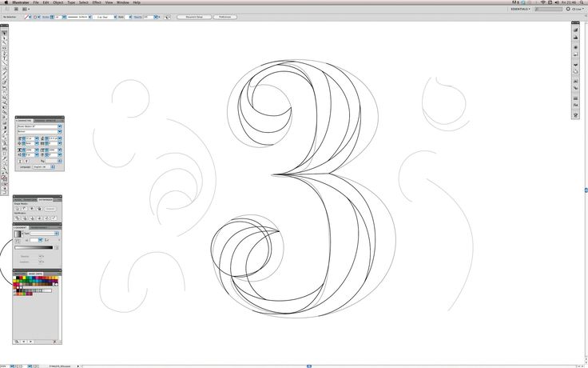Open the Apple menu
This screenshot has height=368, width=588.
[x=6, y=2]
